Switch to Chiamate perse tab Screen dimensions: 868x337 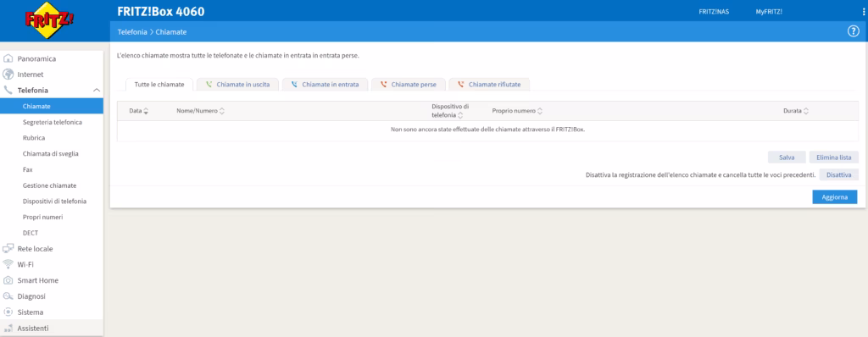click(x=408, y=85)
